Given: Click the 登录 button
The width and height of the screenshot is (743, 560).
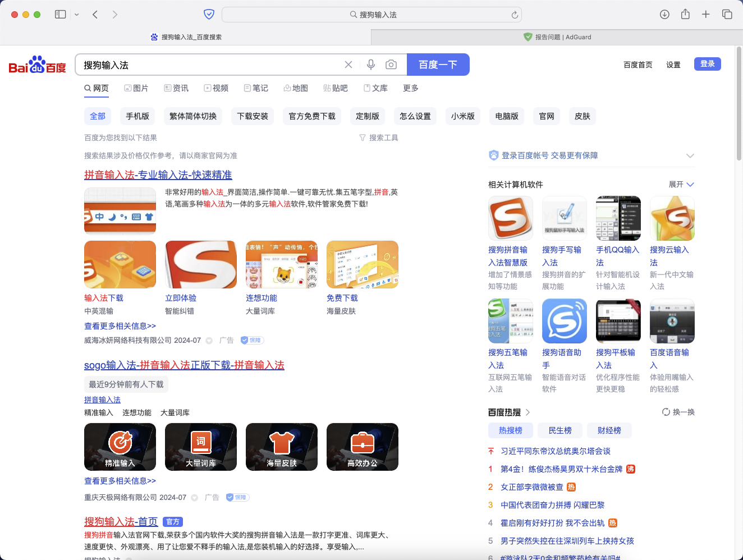Looking at the screenshot, I should (708, 64).
